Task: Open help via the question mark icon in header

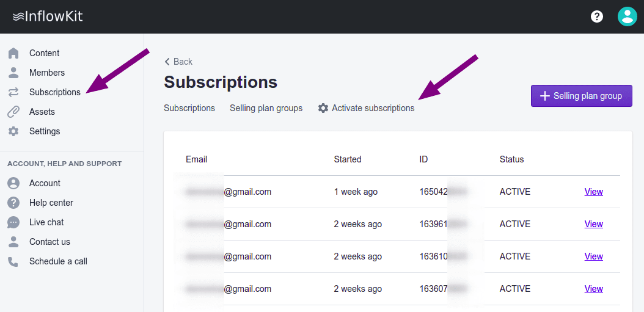Action: 597,16
